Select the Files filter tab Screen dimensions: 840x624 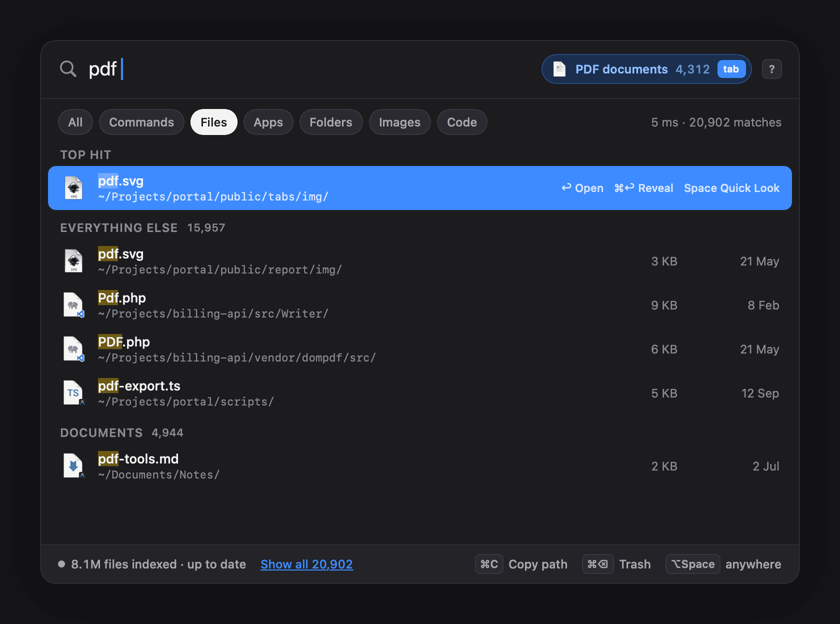click(x=214, y=122)
